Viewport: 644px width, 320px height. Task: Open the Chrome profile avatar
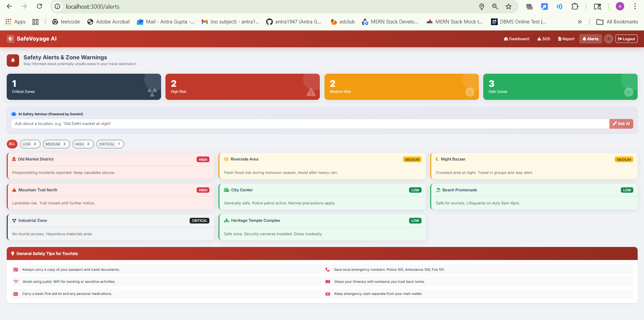620,6
